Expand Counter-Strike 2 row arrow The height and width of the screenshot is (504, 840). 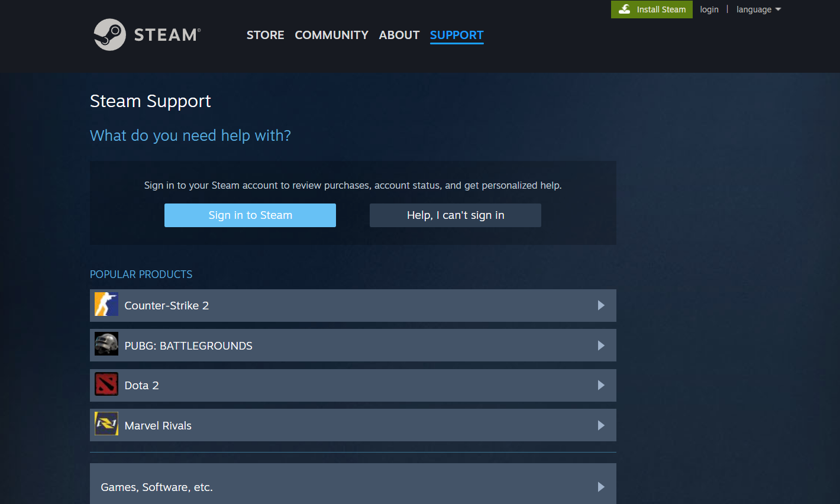pos(601,305)
